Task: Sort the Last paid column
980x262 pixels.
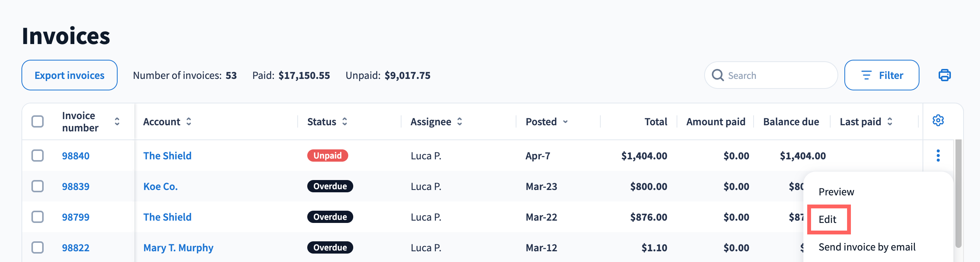Action: 890,121
